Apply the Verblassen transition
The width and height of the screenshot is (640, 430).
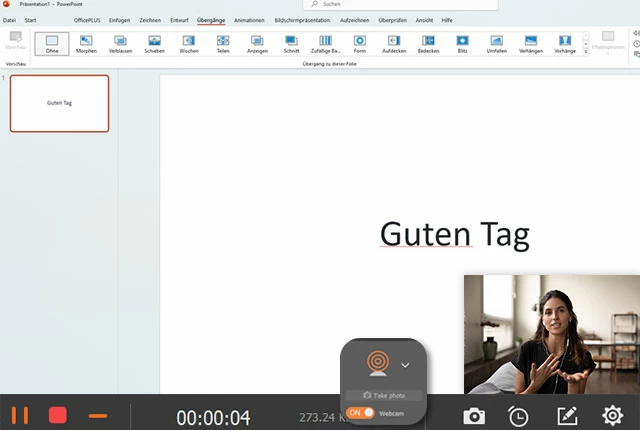(x=120, y=44)
